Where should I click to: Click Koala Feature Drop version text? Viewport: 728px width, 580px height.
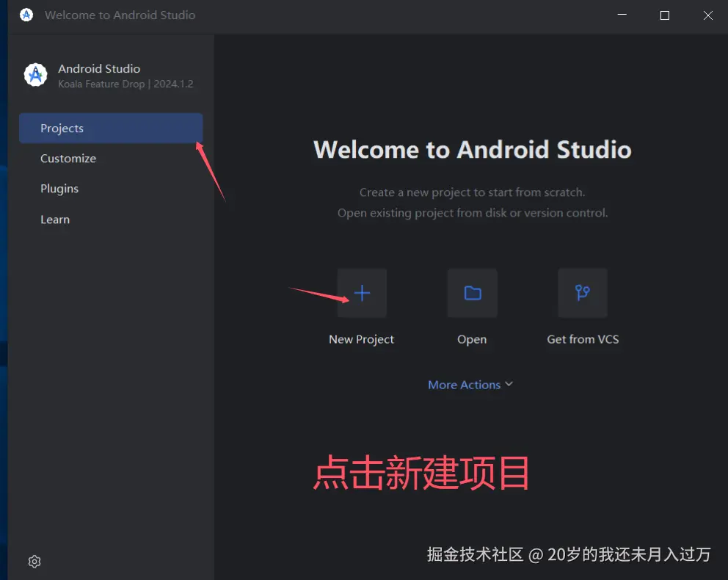[125, 84]
